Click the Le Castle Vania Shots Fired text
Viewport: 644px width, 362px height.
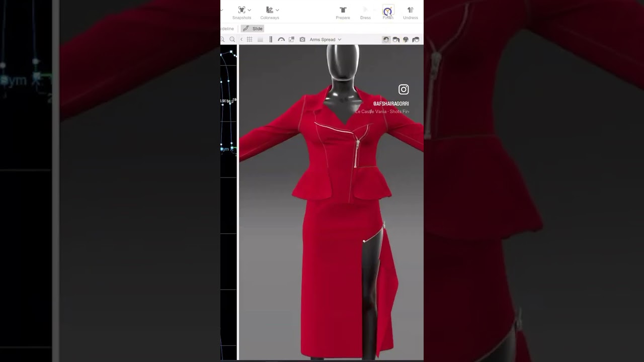[382, 112]
